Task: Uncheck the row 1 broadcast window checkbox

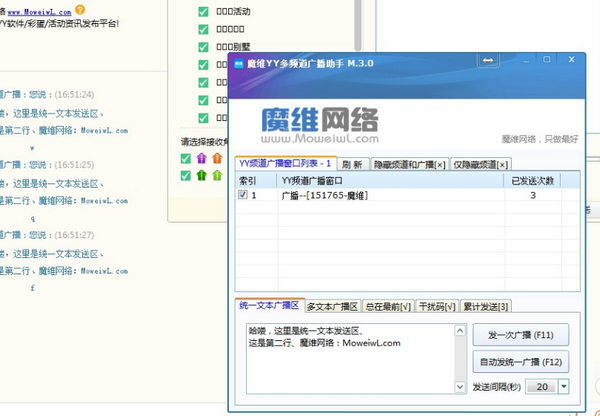Action: pyautogui.click(x=243, y=196)
